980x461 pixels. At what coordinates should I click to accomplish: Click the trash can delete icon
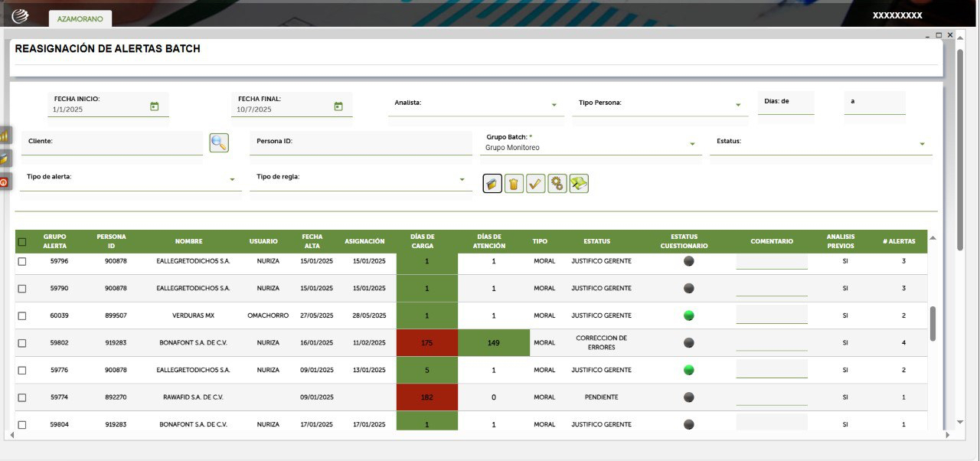pyautogui.click(x=514, y=184)
